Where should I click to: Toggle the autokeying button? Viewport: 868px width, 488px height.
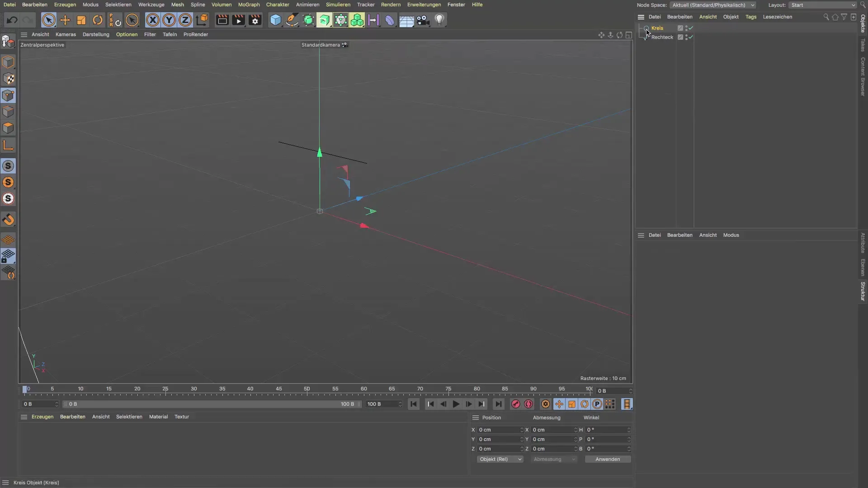pyautogui.click(x=528, y=404)
